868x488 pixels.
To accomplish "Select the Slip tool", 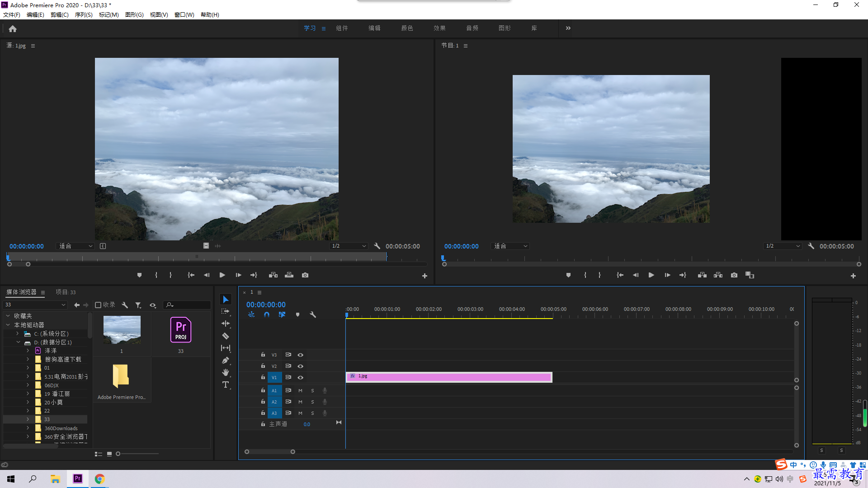I will point(226,348).
